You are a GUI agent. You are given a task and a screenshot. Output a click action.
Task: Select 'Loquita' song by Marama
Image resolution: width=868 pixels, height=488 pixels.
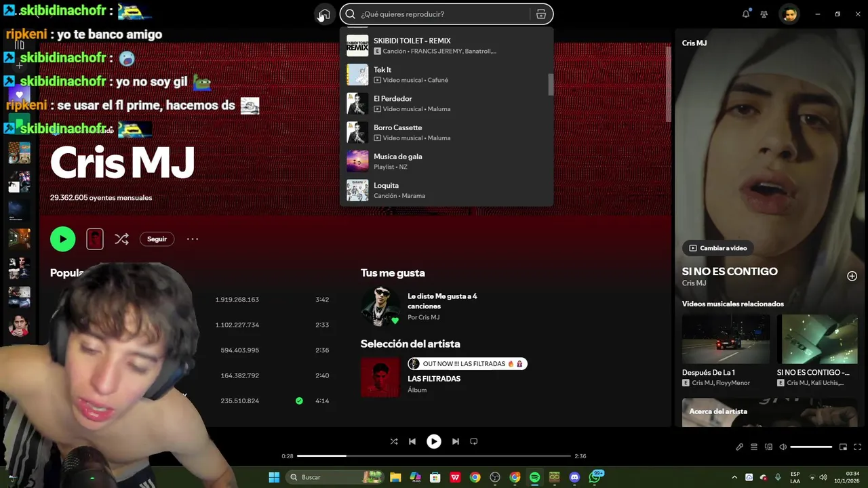tap(447, 190)
